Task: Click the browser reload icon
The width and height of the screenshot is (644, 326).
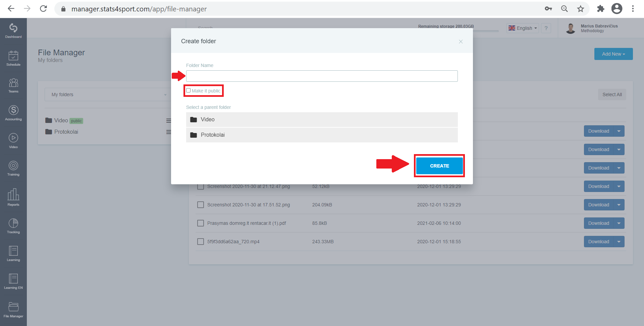Action: click(x=43, y=9)
